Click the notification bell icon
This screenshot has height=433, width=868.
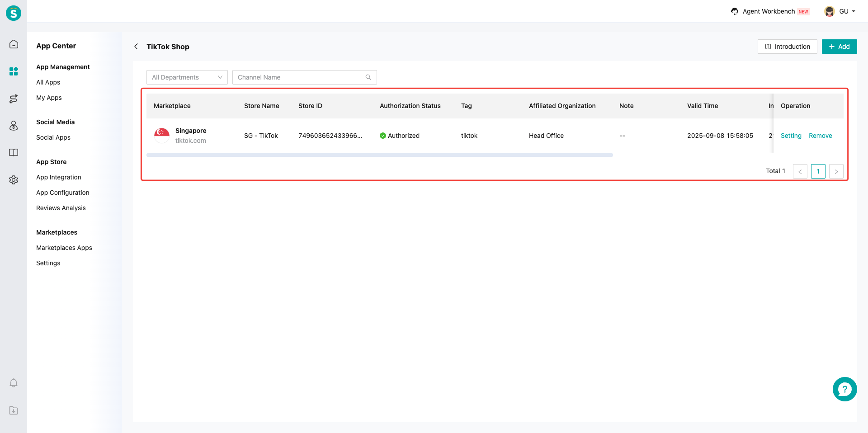pyautogui.click(x=14, y=383)
